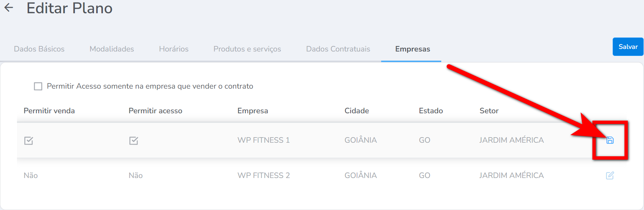Toggle Permitir acesso checkbox for WP FITNESS 1

[x=134, y=140]
